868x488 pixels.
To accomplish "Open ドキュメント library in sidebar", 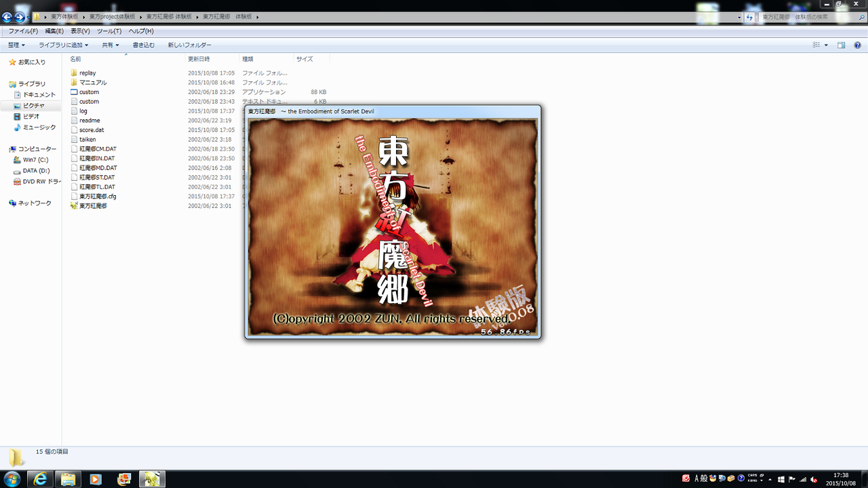I will tap(39, 95).
